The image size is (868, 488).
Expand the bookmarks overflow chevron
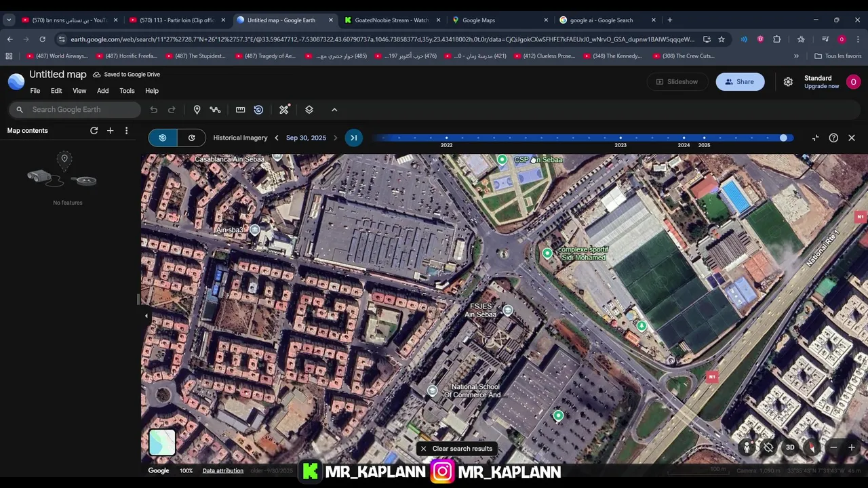point(796,56)
